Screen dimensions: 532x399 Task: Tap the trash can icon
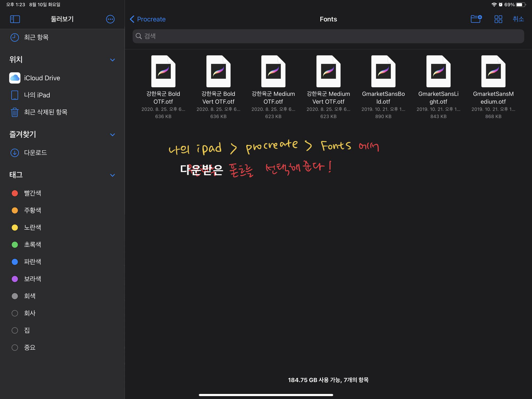click(15, 112)
